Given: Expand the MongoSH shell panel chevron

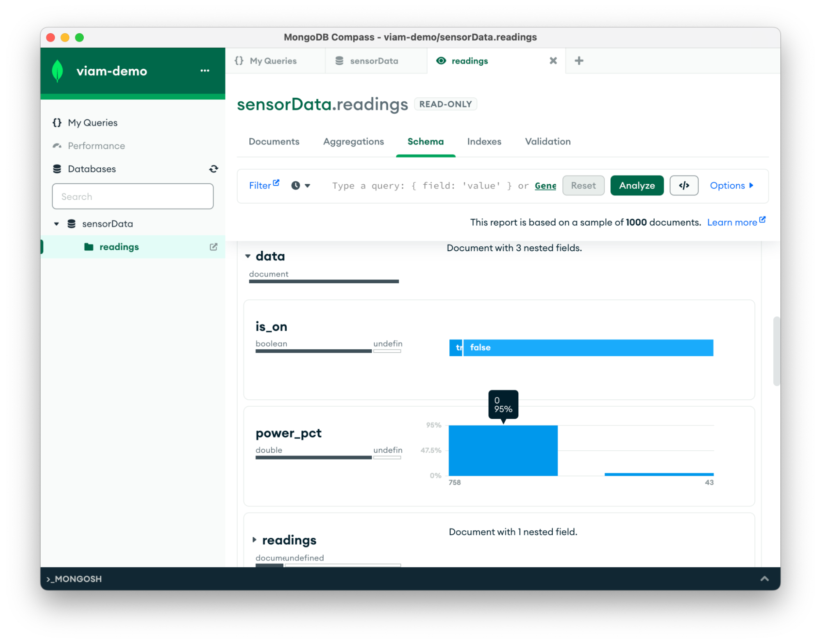Looking at the screenshot, I should click(764, 579).
